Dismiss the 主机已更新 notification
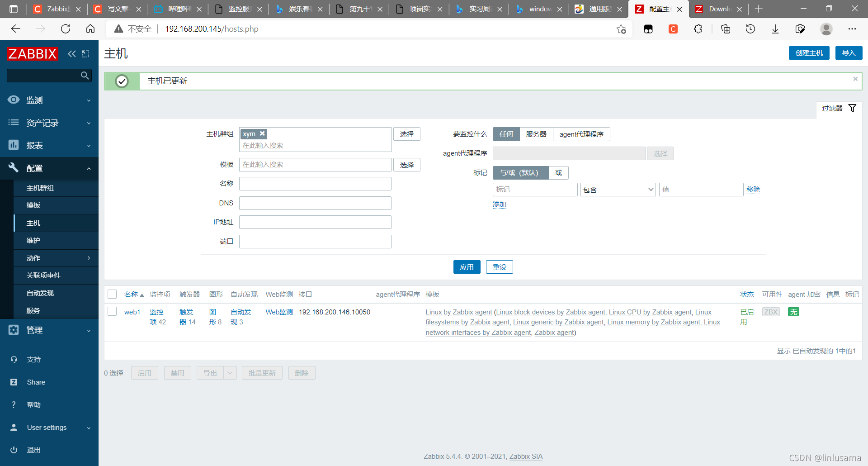Image resolution: width=868 pixels, height=466 pixels. point(855,79)
